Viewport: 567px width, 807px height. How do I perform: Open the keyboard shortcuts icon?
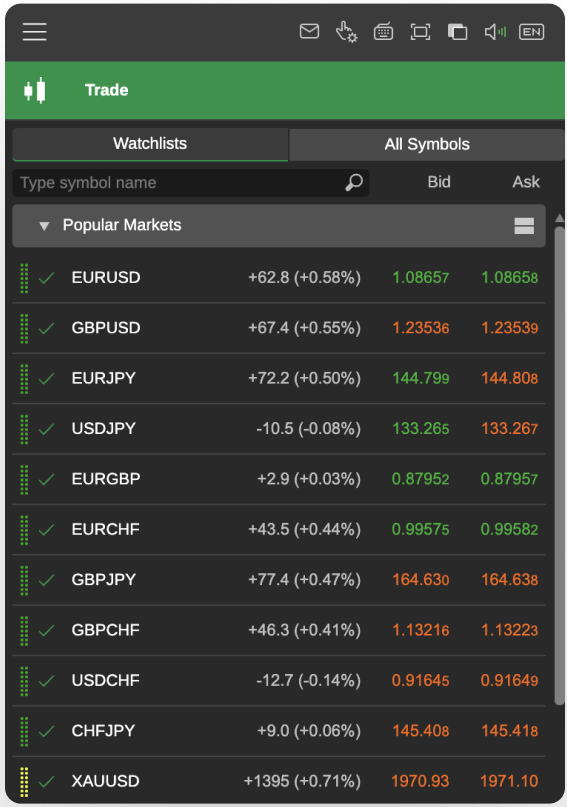383,32
